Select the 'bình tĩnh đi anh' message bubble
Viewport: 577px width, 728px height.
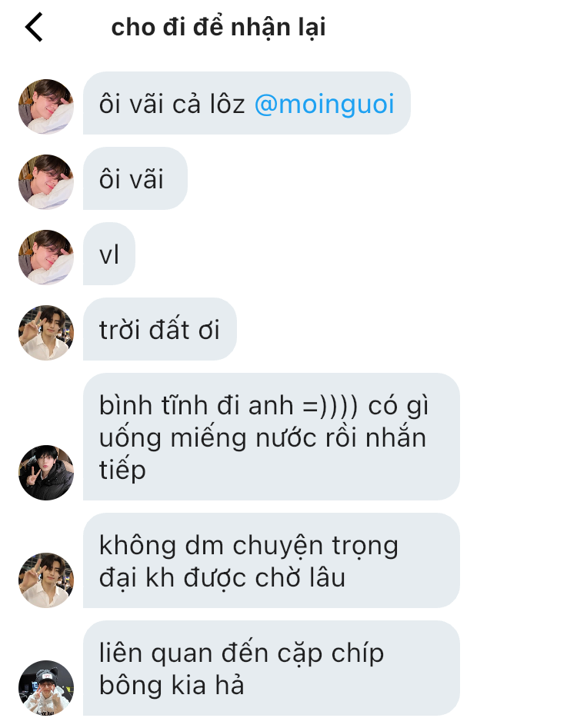tap(272, 437)
